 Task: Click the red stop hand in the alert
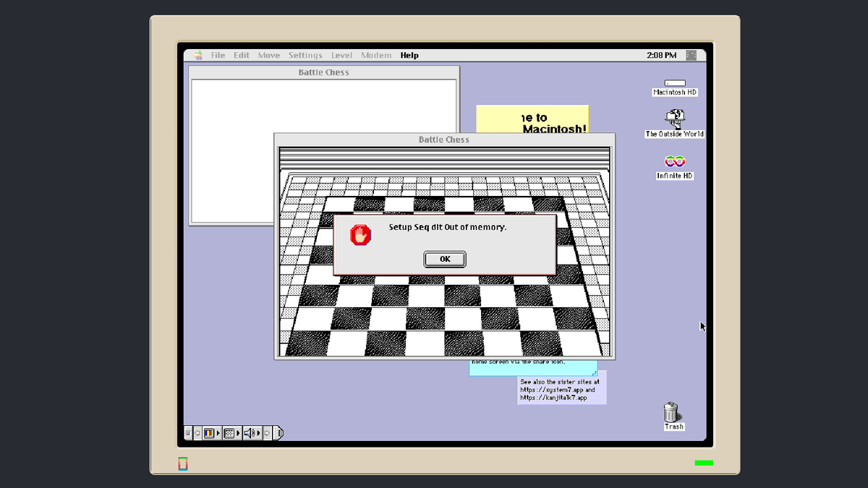359,235
